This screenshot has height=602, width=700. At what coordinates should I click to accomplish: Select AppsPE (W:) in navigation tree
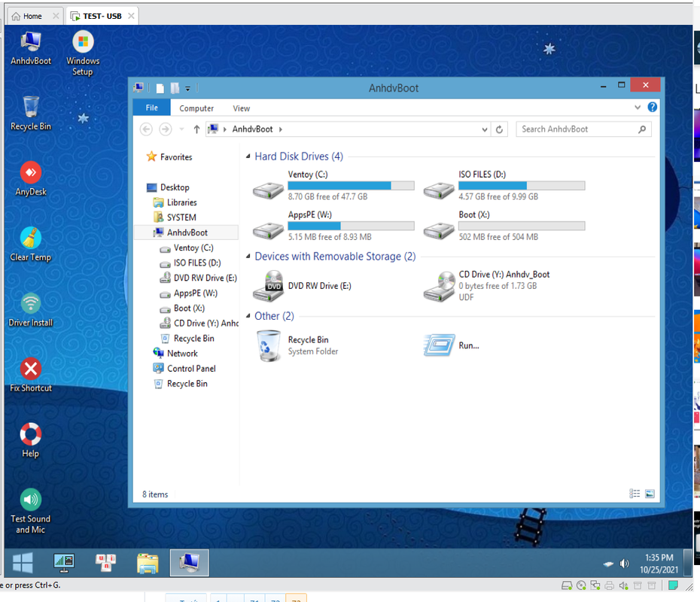188,293
